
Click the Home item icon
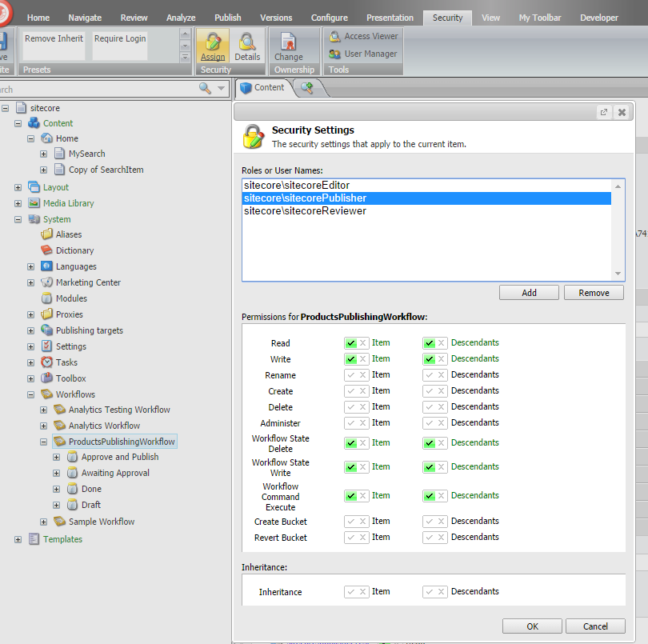pos(46,138)
